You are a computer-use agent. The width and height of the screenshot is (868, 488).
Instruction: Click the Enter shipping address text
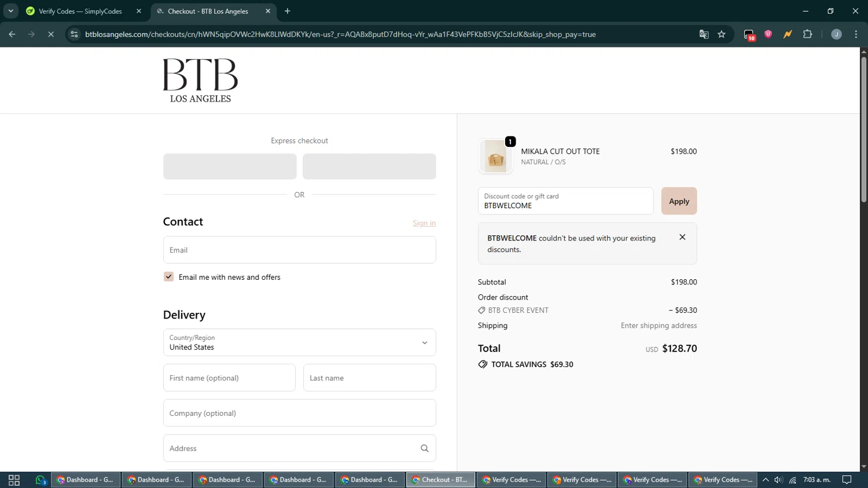[x=659, y=326]
